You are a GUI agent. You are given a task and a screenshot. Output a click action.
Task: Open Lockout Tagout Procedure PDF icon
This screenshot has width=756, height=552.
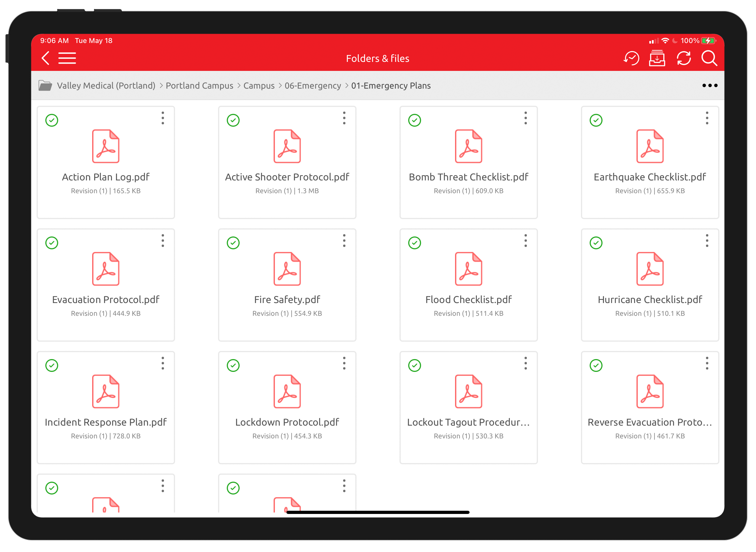[468, 392]
